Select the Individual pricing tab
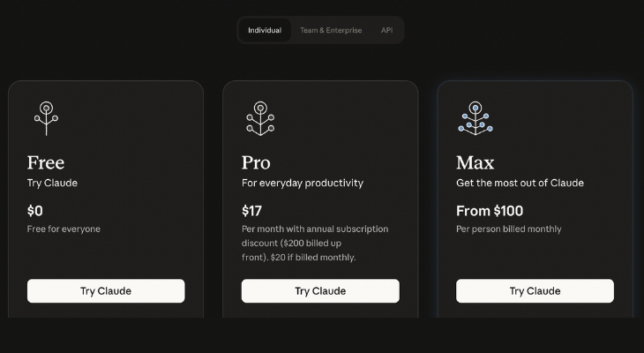 pyautogui.click(x=265, y=30)
